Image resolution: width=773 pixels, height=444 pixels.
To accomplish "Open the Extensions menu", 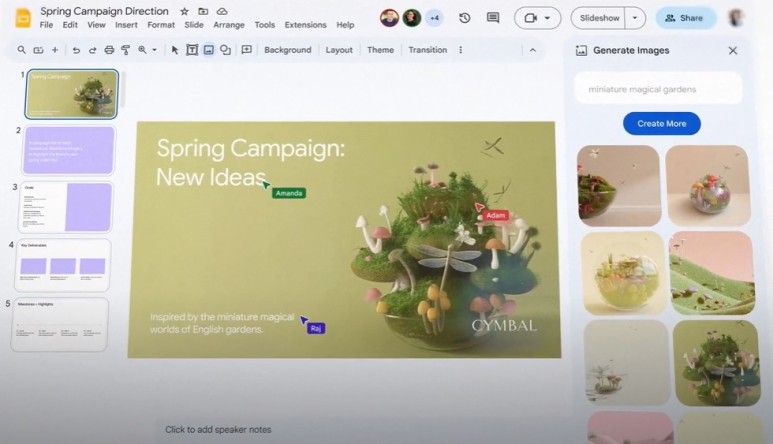I will (x=305, y=25).
